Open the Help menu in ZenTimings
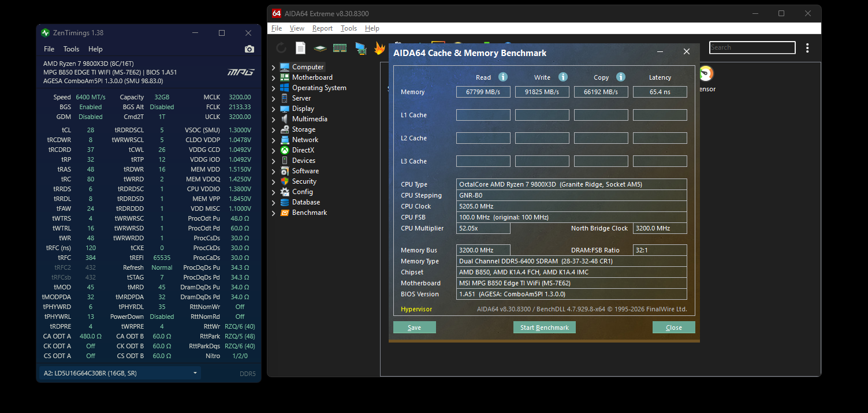Viewport: 868px width, 413px height. (x=95, y=49)
